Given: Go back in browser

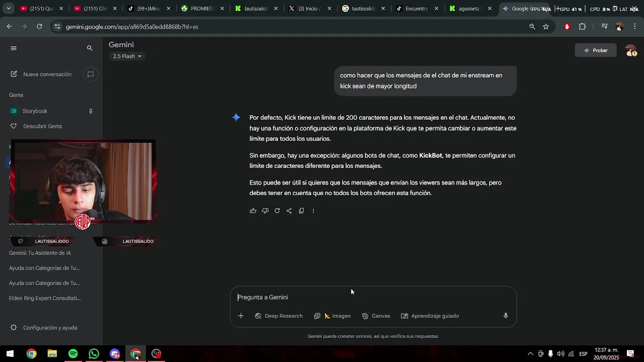Looking at the screenshot, I should pyautogui.click(x=9, y=27).
